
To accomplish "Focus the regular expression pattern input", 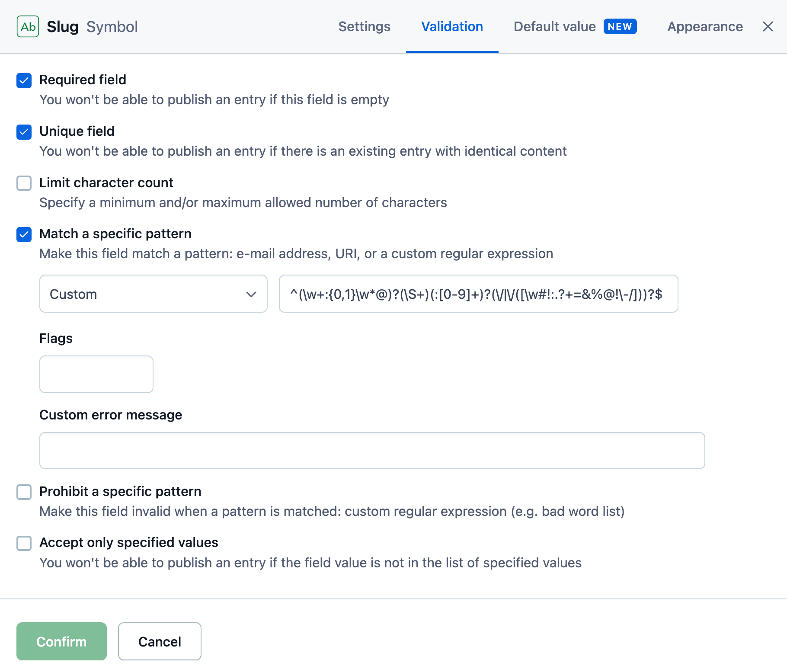I will tap(479, 294).
